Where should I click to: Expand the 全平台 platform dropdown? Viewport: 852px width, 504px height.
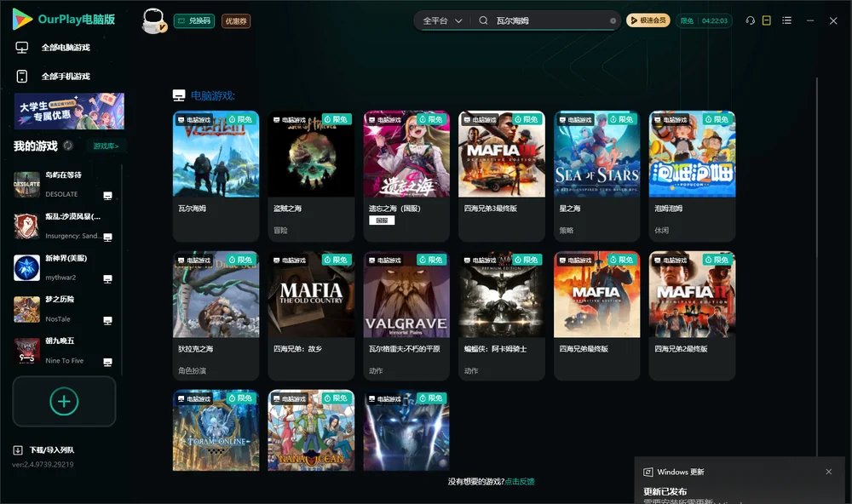coord(442,20)
